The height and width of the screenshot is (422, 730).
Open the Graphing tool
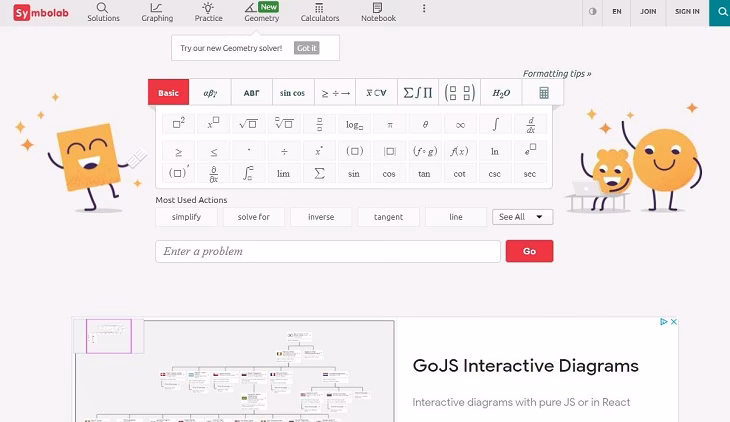(156, 12)
